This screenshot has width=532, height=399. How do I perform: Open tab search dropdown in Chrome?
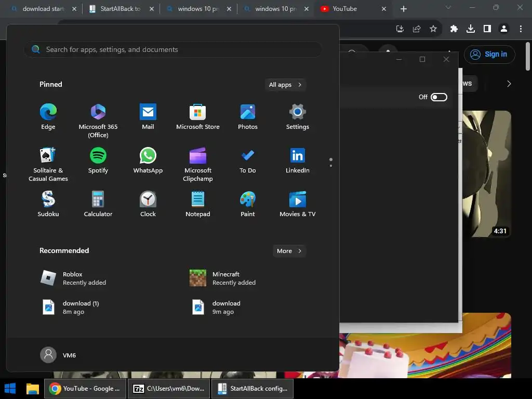click(448, 7)
